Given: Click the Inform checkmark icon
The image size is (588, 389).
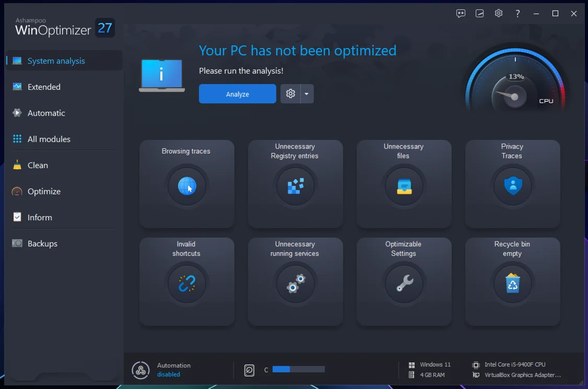Looking at the screenshot, I should point(17,217).
